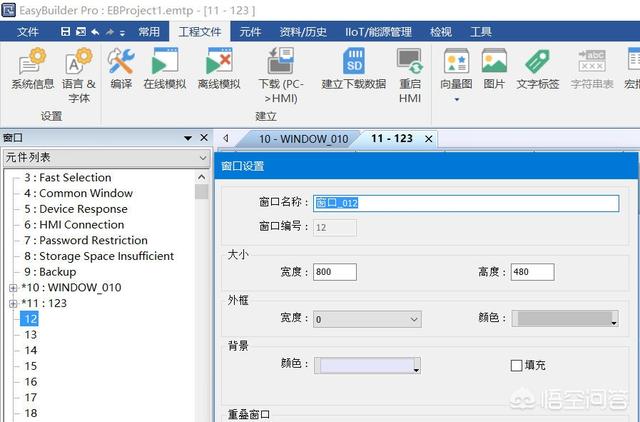640x422 pixels.
Task: Expand the *10 : WINDOW_010 tree node
Action: pos(13,288)
